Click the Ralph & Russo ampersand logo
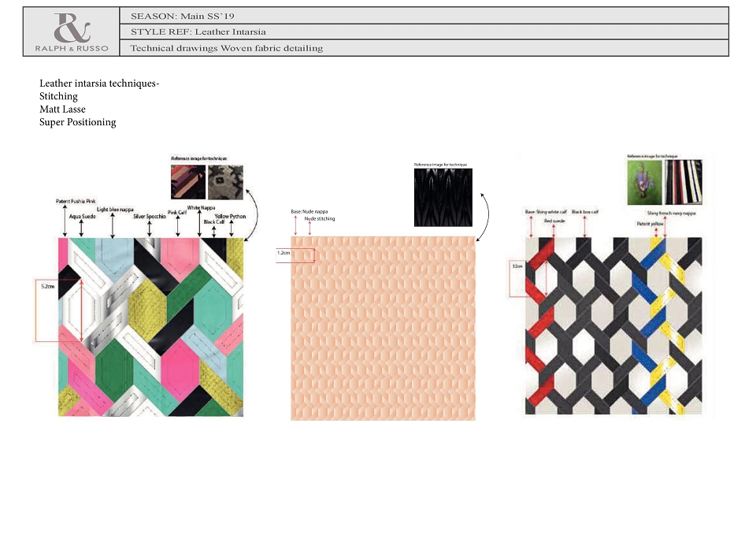Screen dimensions: 756x535 click(72, 28)
